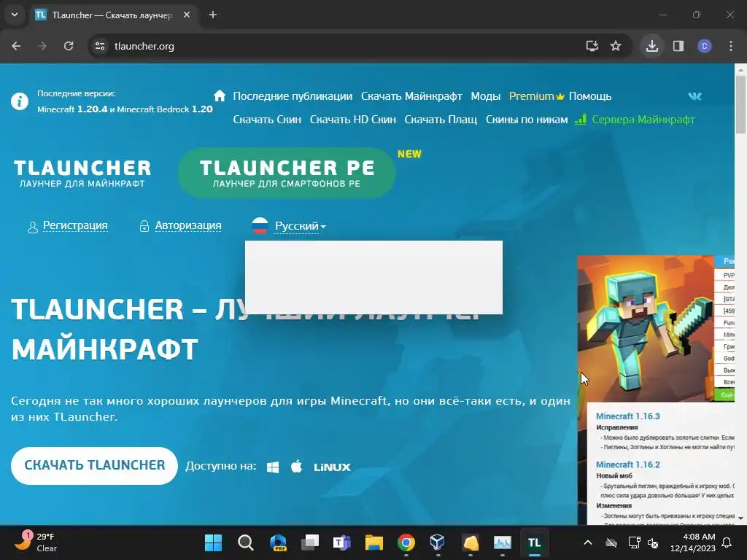Show hidden system tray icons
Viewport: 747px width, 560px height.
(588, 542)
